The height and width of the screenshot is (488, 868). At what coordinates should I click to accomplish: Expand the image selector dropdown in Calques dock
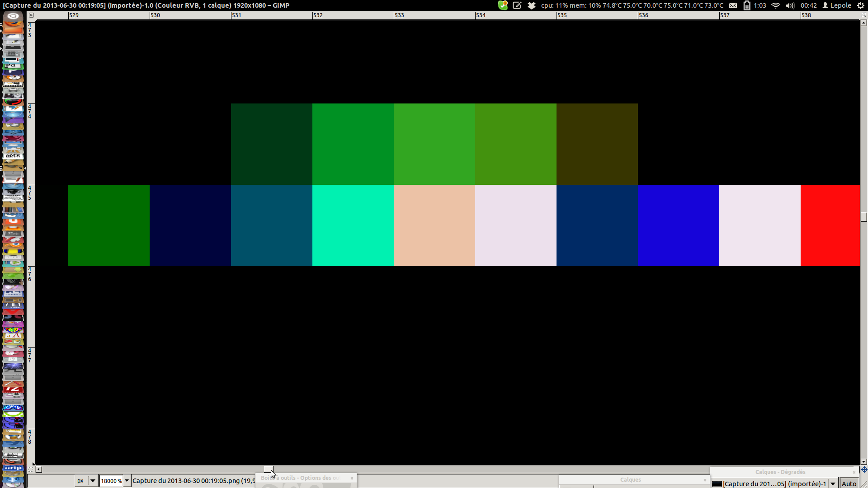click(x=833, y=483)
